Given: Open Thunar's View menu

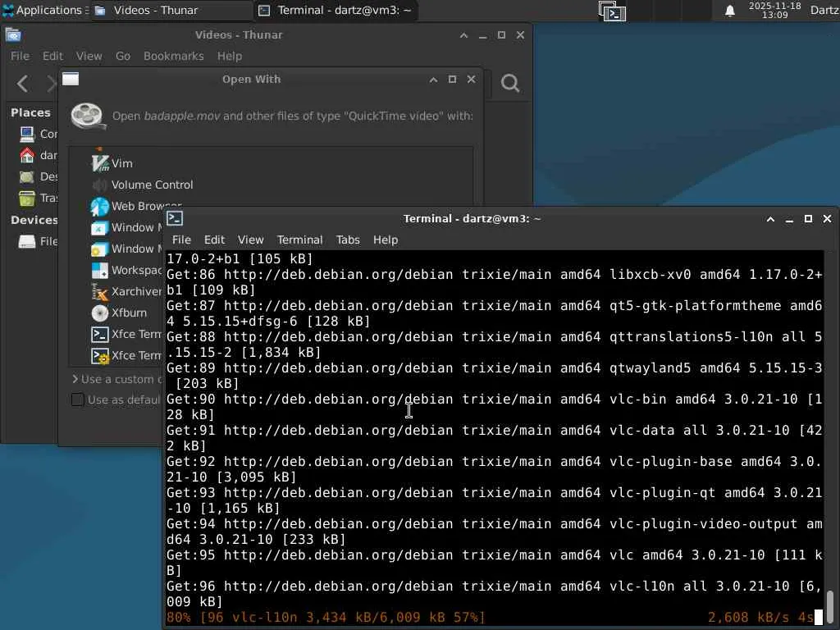Looking at the screenshot, I should tap(89, 57).
